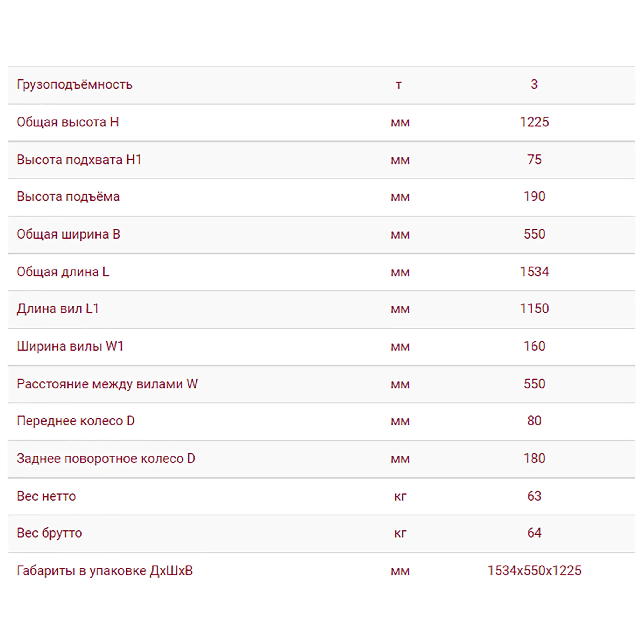This screenshot has width=644, height=644.
Task: Click the Расстояние между вилами W label
Action: pyautogui.click(x=107, y=384)
